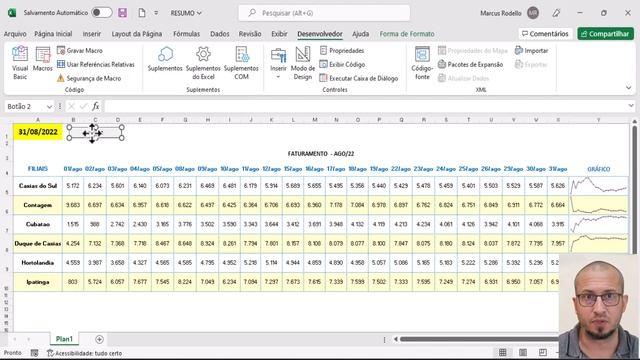
Task: Select the GRÁFICO column header cell
Action: tap(599, 169)
